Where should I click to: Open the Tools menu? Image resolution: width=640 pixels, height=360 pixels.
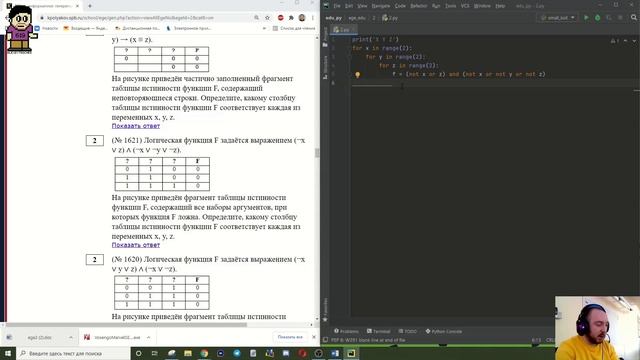point(451,6)
